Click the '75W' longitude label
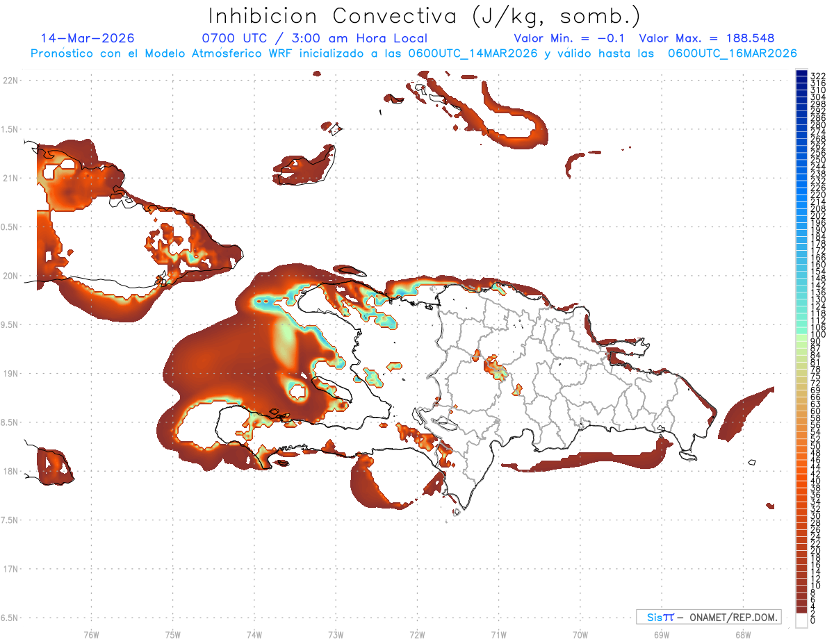The image size is (834, 644). 172,634
